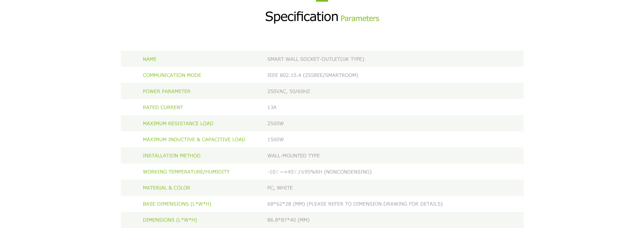644x228 pixels.
Task: Click the PC, WHITE material value
Action: click(x=280, y=188)
